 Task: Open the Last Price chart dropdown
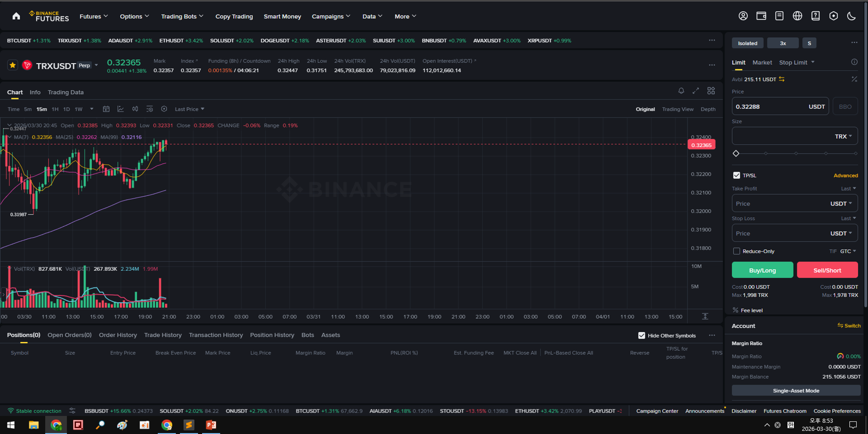(190, 109)
